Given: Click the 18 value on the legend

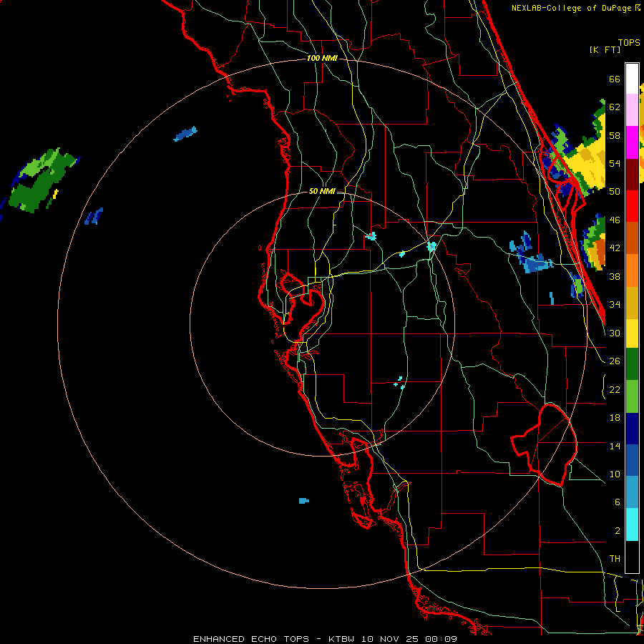Looking at the screenshot, I should 615,418.
